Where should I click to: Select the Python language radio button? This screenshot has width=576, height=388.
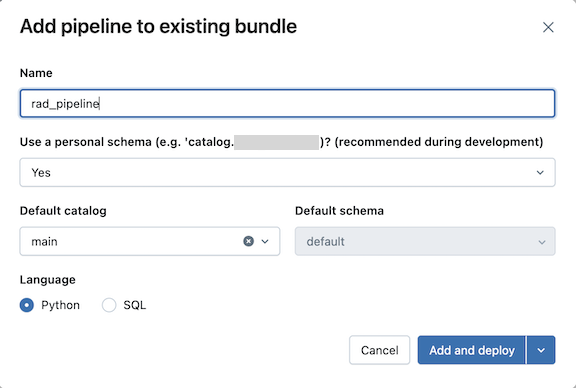coord(27,305)
